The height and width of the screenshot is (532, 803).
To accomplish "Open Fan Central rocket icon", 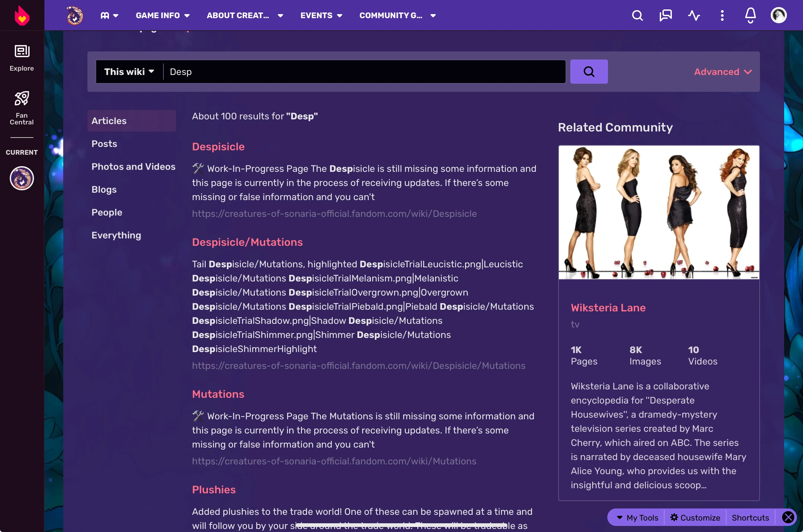I will [22, 108].
